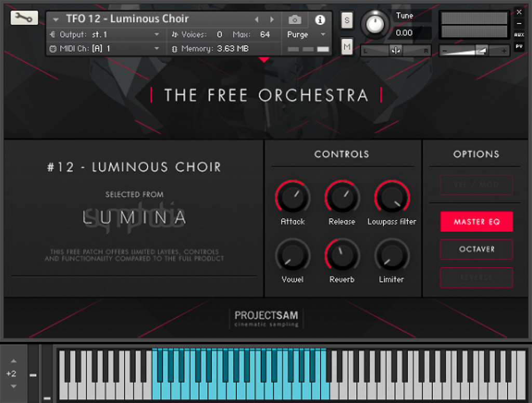The image size is (532, 403).
Task: Click the Attack knob
Action: point(292,200)
